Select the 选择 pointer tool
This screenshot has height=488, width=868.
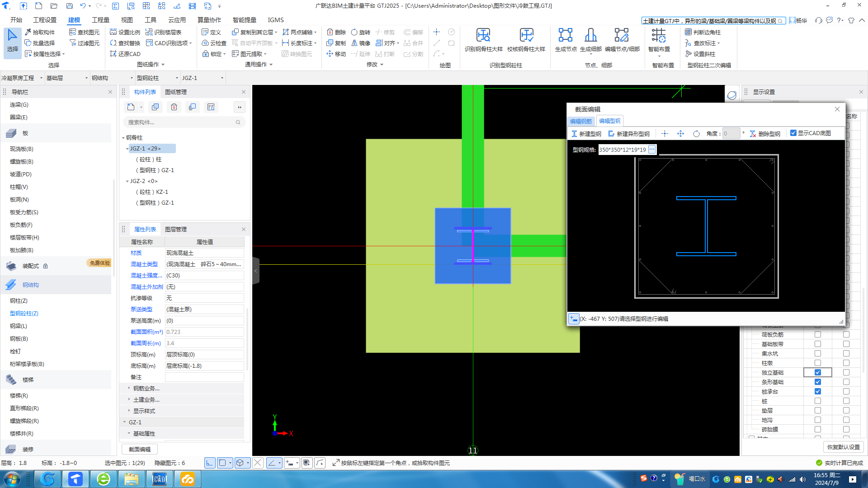pyautogui.click(x=12, y=42)
